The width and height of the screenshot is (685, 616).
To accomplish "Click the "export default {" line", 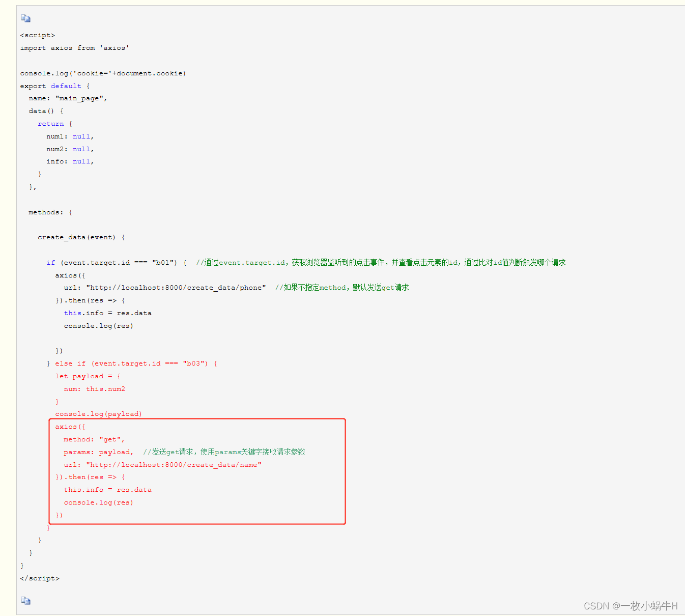I will pos(55,86).
